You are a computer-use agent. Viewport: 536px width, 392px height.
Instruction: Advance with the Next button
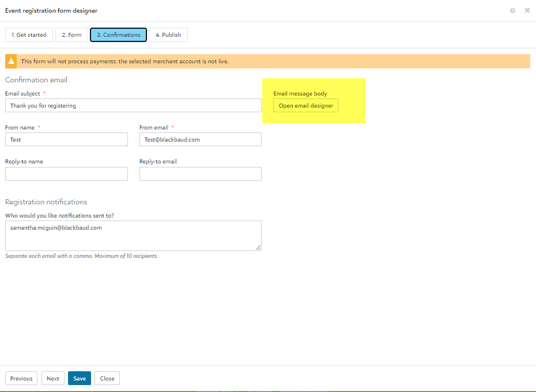point(53,378)
